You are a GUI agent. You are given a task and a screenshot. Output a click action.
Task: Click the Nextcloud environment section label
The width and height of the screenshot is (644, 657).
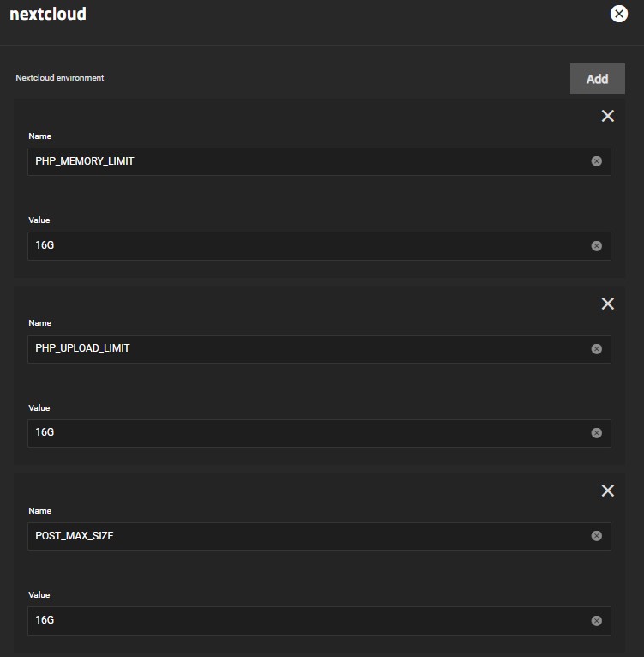pyautogui.click(x=60, y=78)
